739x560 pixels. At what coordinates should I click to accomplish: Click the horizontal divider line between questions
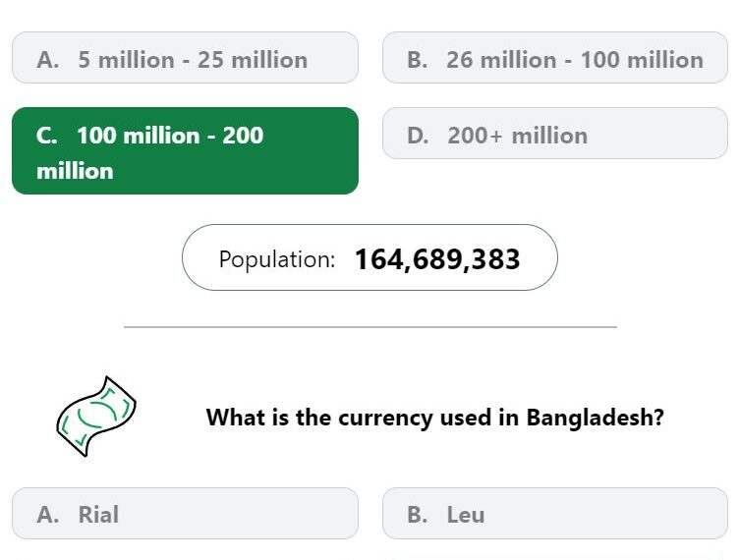tap(370, 326)
